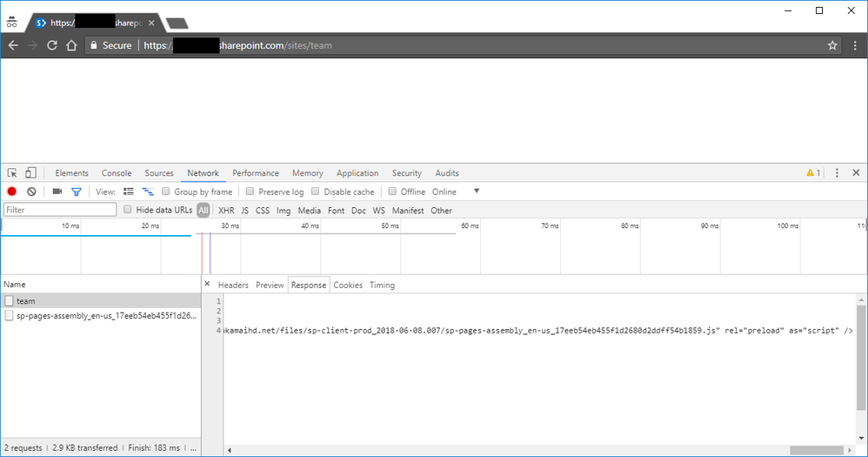Filter requests by Media
Viewport: 868px width, 457px height.
pos(309,211)
